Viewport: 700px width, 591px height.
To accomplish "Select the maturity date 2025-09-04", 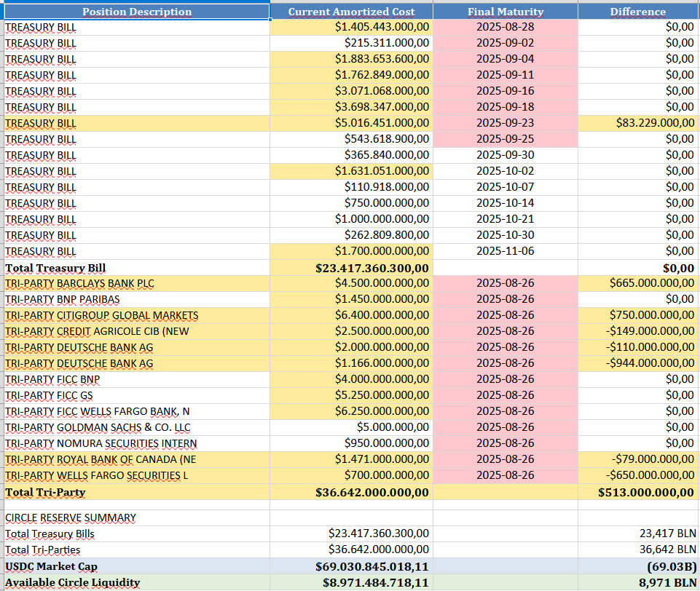I will pos(506,60).
